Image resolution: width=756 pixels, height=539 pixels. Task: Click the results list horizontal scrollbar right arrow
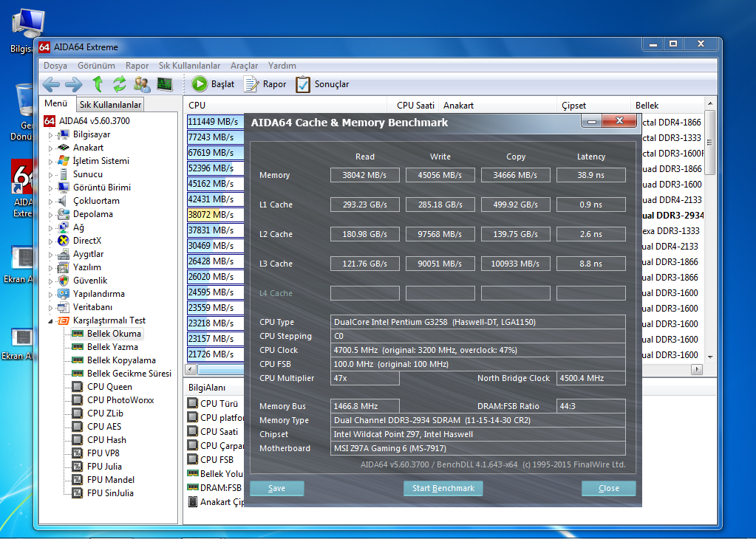point(696,369)
